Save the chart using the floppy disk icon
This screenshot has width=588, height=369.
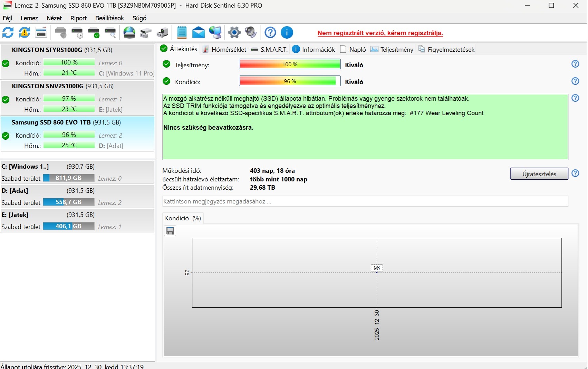[170, 231]
